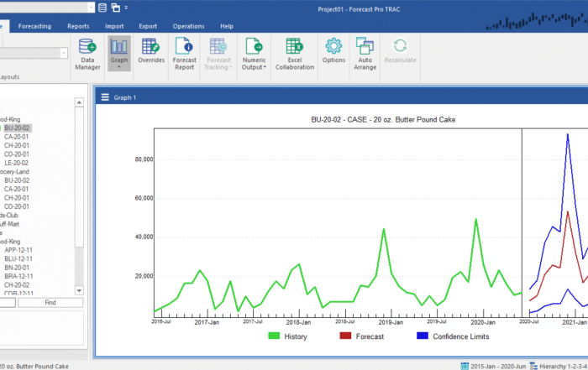588x370 pixels.
Task: Click the Graph 1 window title
Action: pos(125,97)
